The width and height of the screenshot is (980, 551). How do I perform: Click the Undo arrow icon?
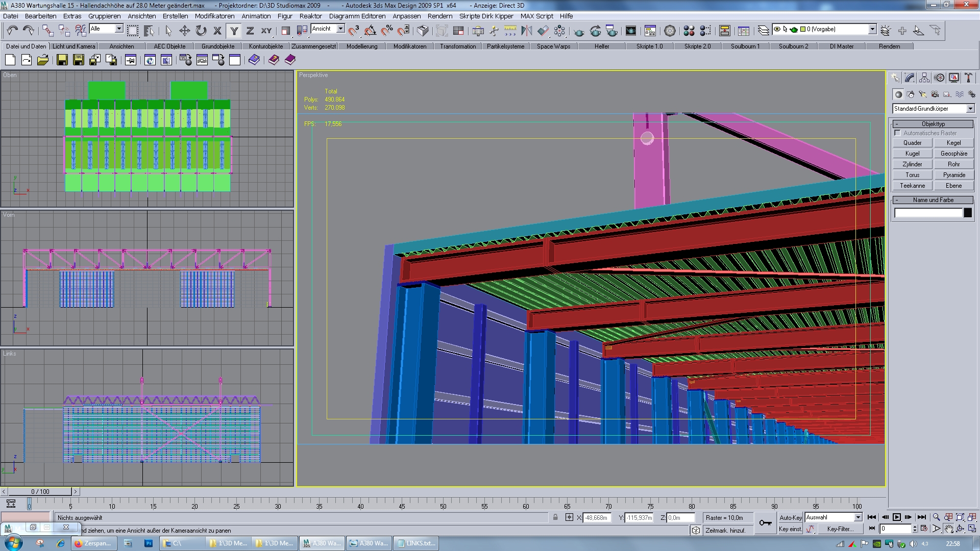(x=12, y=31)
